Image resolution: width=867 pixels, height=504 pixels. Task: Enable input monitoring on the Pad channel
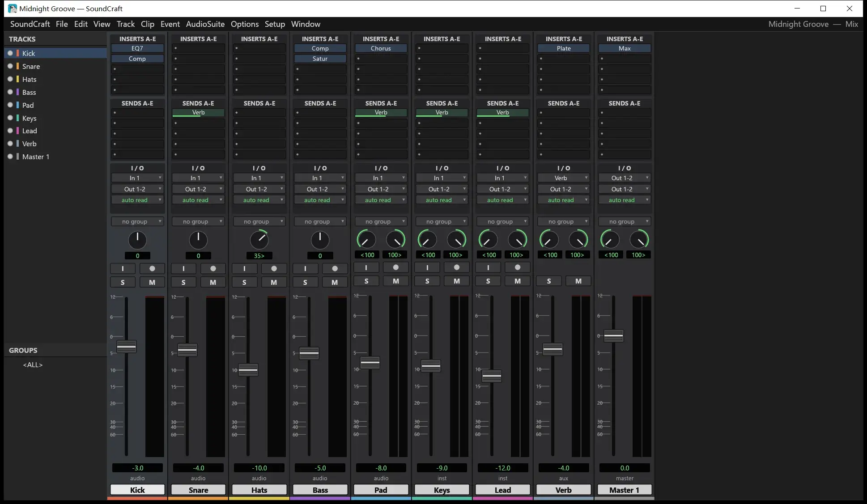point(366,267)
